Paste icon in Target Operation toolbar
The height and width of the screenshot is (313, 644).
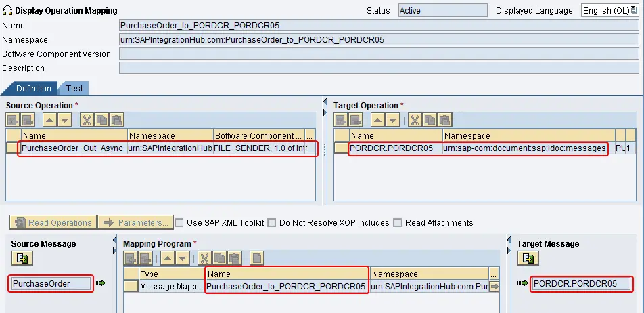pos(445,120)
